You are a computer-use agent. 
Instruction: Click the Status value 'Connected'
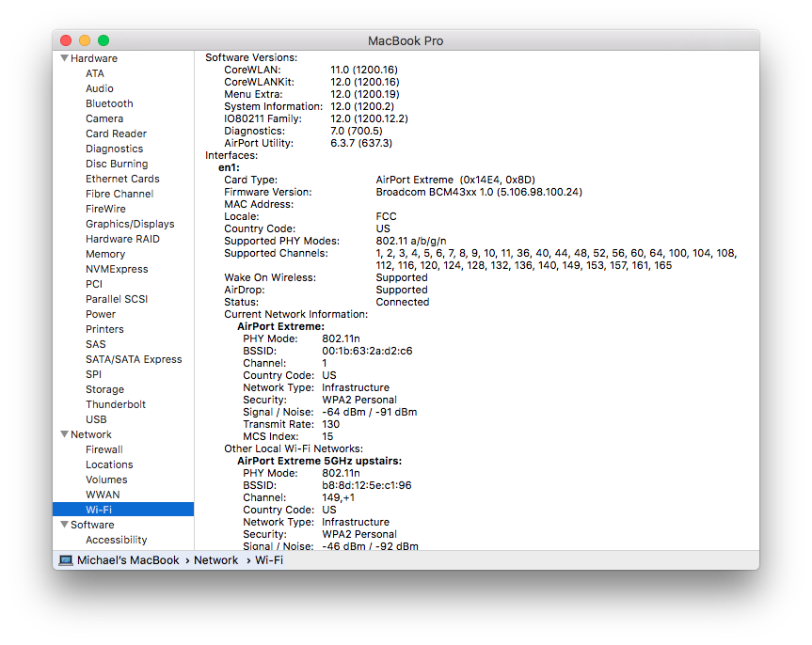click(403, 303)
